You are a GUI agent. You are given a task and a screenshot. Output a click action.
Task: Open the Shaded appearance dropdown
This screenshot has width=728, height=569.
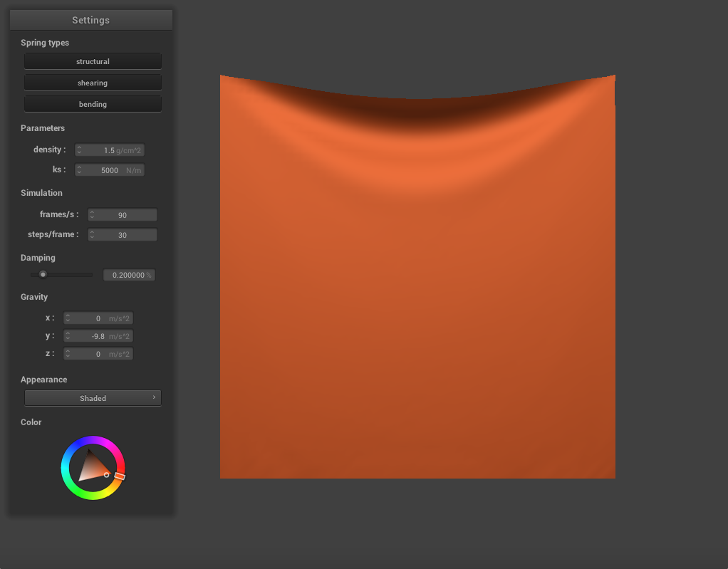click(x=93, y=399)
